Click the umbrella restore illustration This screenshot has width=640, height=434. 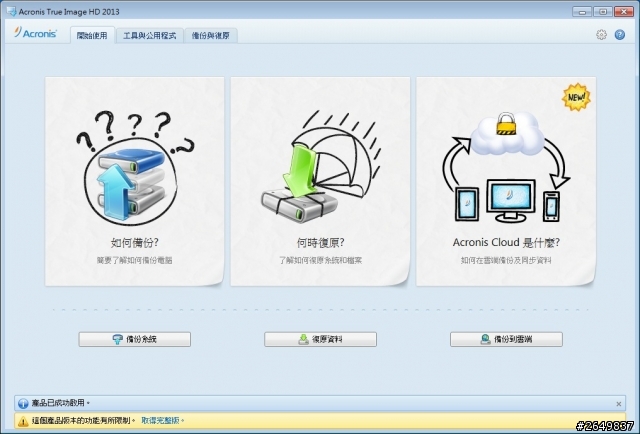320,167
